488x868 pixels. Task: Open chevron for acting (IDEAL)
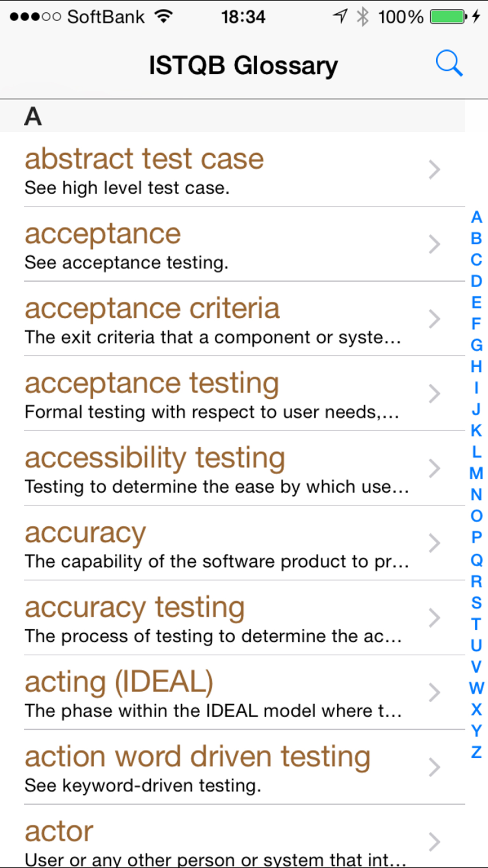tap(434, 692)
